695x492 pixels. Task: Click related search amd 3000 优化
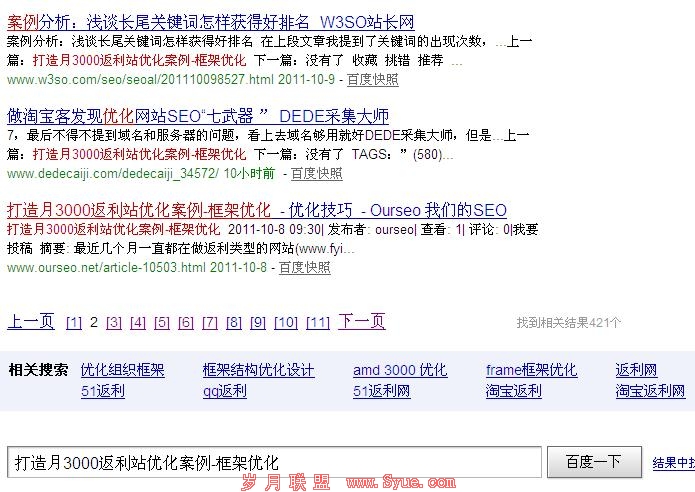click(x=400, y=371)
